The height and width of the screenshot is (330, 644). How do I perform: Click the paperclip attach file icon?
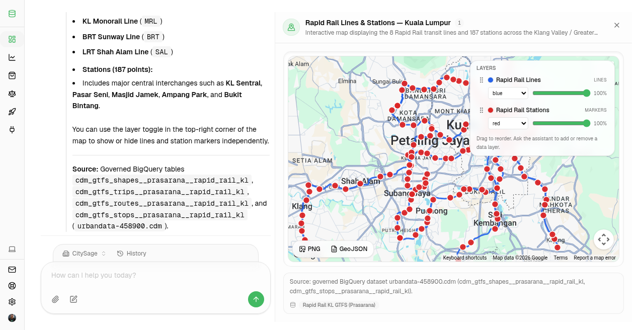click(x=56, y=299)
